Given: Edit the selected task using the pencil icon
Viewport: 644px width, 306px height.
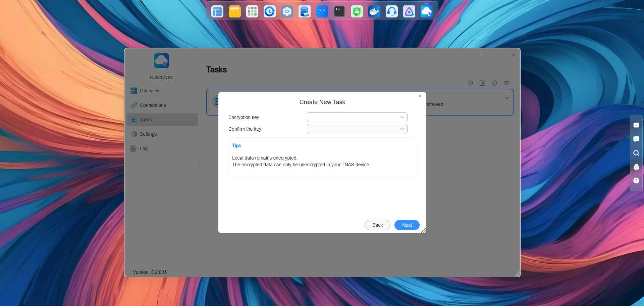Looking at the screenshot, I should click(482, 83).
